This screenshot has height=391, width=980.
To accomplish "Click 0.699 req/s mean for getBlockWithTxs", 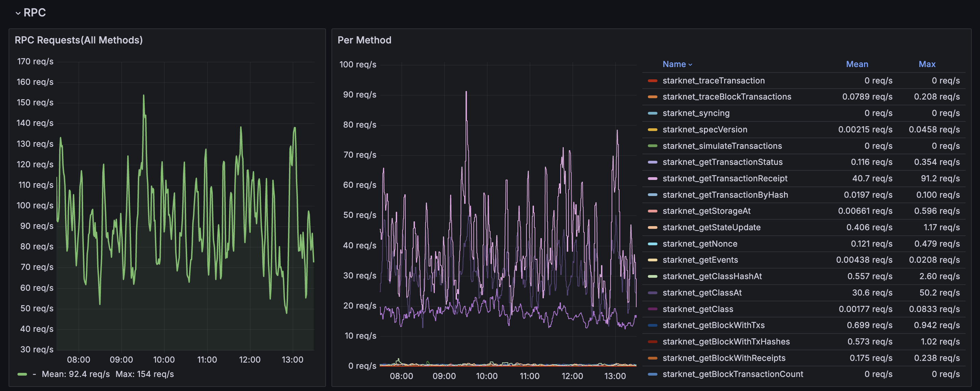I will point(869,325).
